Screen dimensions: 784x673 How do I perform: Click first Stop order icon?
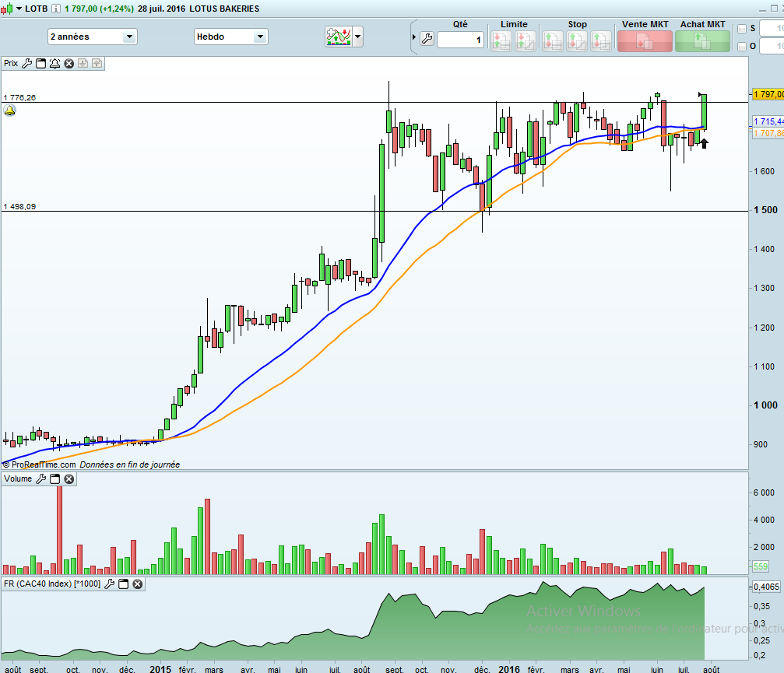[x=553, y=41]
